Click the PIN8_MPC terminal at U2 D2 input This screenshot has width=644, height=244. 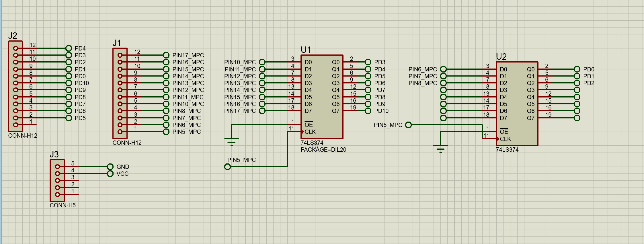443,83
